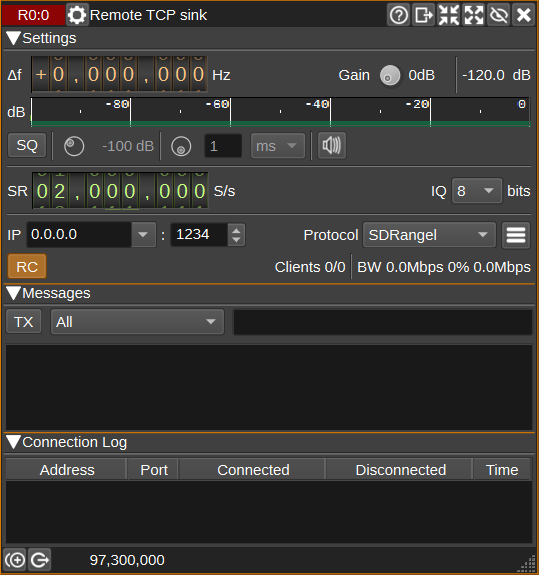This screenshot has width=539, height=575.
Task: Sort by Time column header
Action: tap(502, 470)
